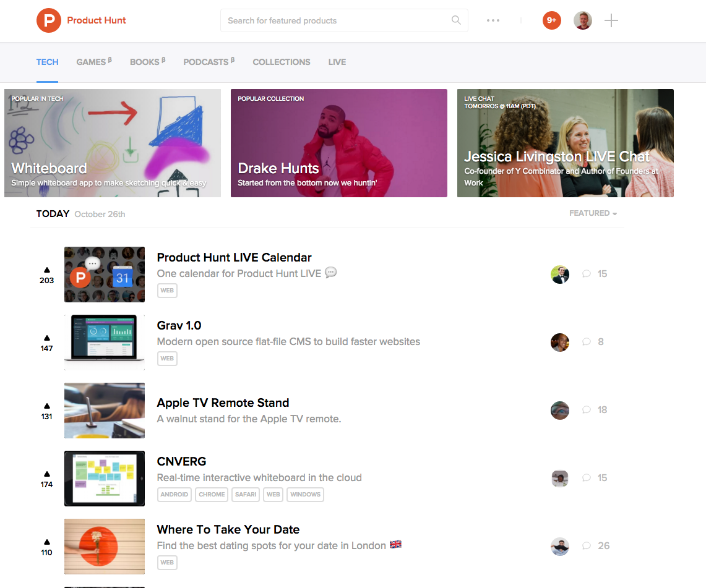The height and width of the screenshot is (588, 706).
Task: Upvote Grav 1.0
Action: (47, 343)
